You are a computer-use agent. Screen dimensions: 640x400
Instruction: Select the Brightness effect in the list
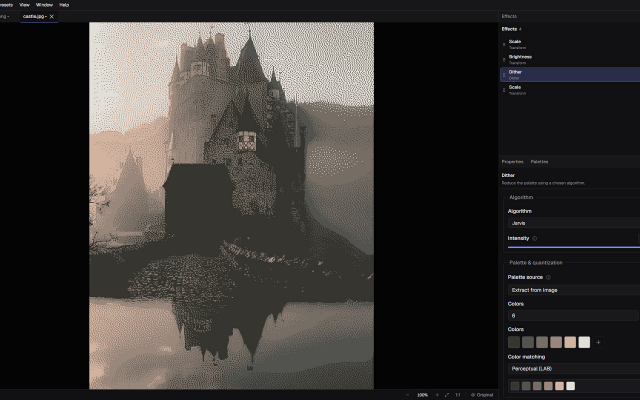coord(570,60)
